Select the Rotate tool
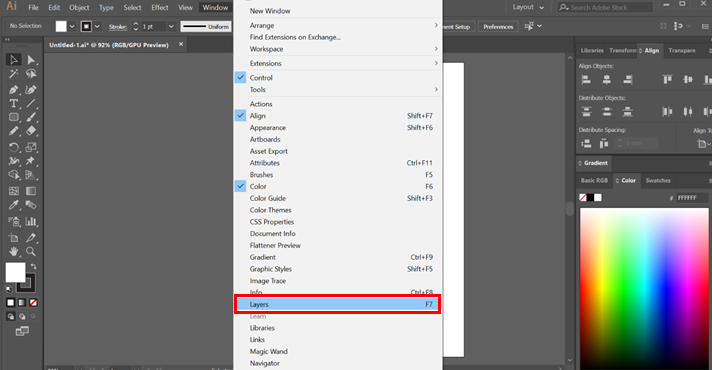The width and height of the screenshot is (712, 370). 14,147
